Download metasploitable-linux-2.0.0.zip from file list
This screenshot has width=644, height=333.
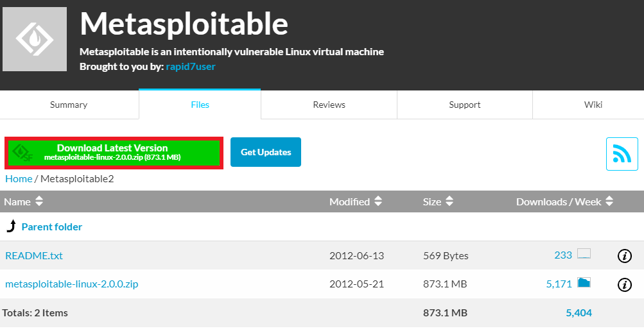pos(71,284)
